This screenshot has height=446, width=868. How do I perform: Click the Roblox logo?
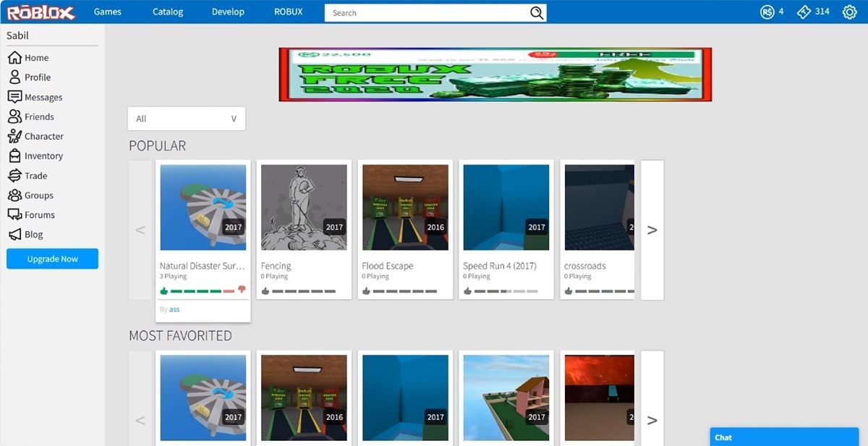coord(40,12)
